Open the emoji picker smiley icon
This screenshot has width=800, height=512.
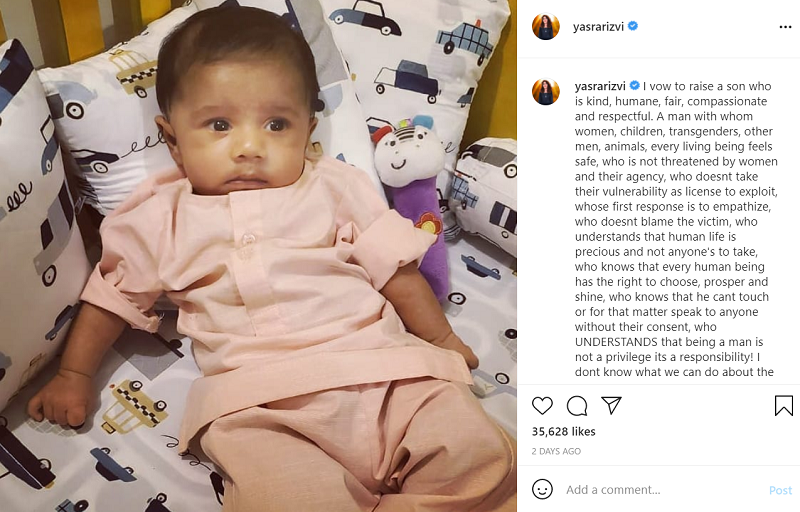pyautogui.click(x=542, y=489)
